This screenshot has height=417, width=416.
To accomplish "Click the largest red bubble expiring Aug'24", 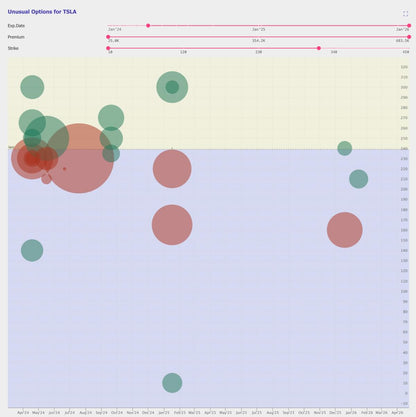I will click(x=79, y=158).
